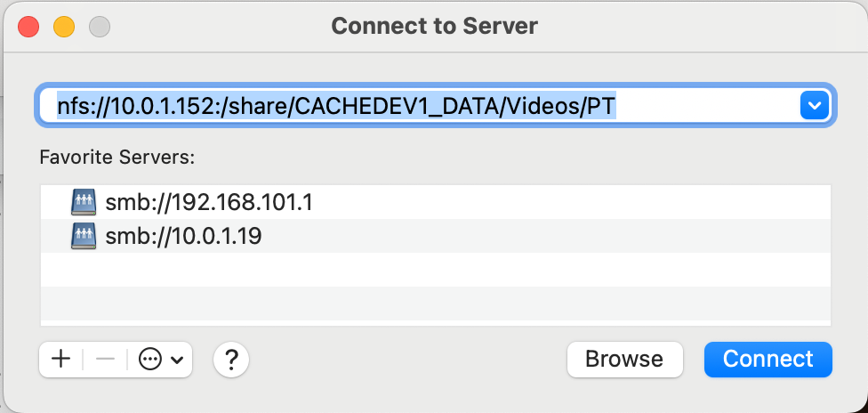Click the network server icon beside smb://10.0.1.19

[x=83, y=236]
